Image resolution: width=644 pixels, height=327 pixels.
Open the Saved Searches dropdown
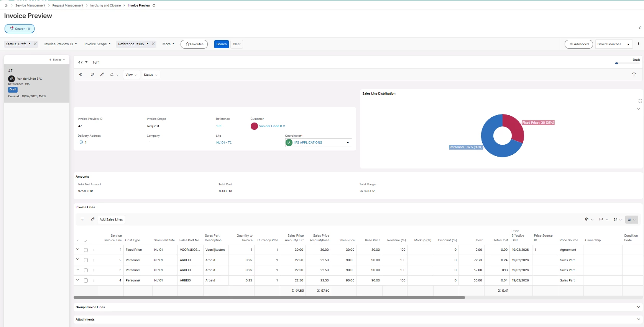614,44
